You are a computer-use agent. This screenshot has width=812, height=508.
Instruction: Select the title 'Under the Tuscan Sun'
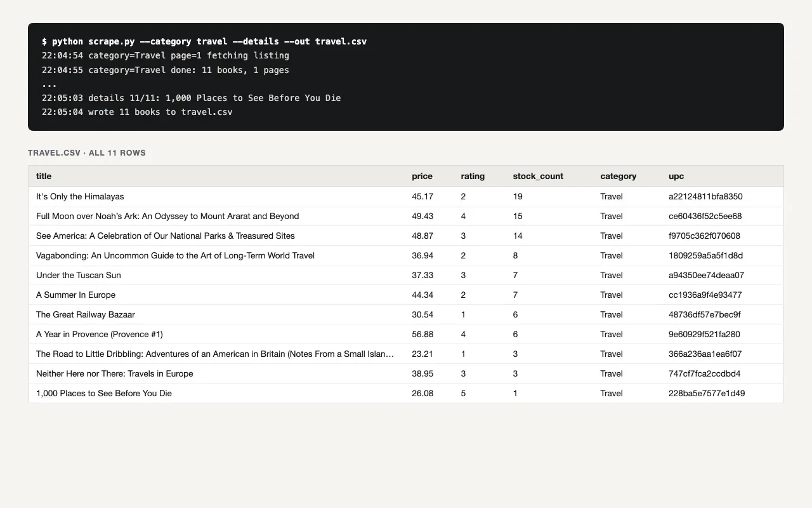tap(79, 275)
